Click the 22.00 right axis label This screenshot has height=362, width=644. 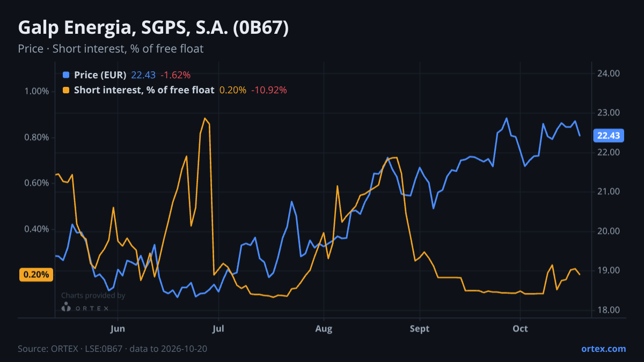(x=609, y=152)
